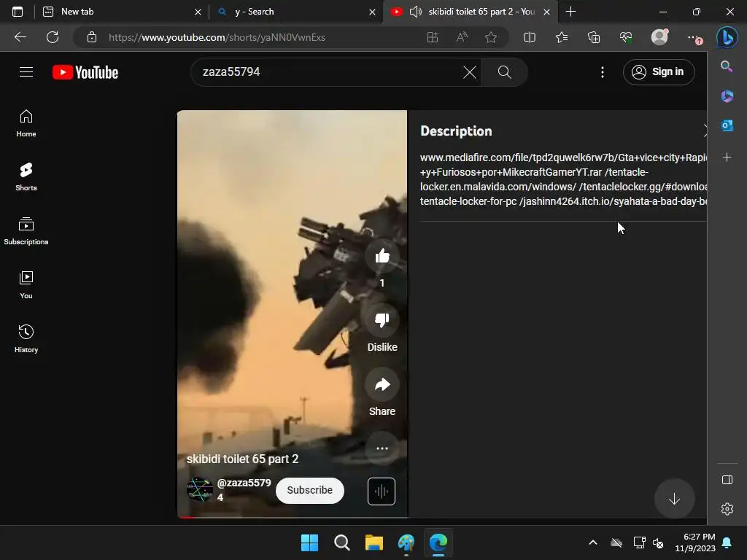Open Edge Settings and more menu
747x560 pixels.
pos(694,38)
